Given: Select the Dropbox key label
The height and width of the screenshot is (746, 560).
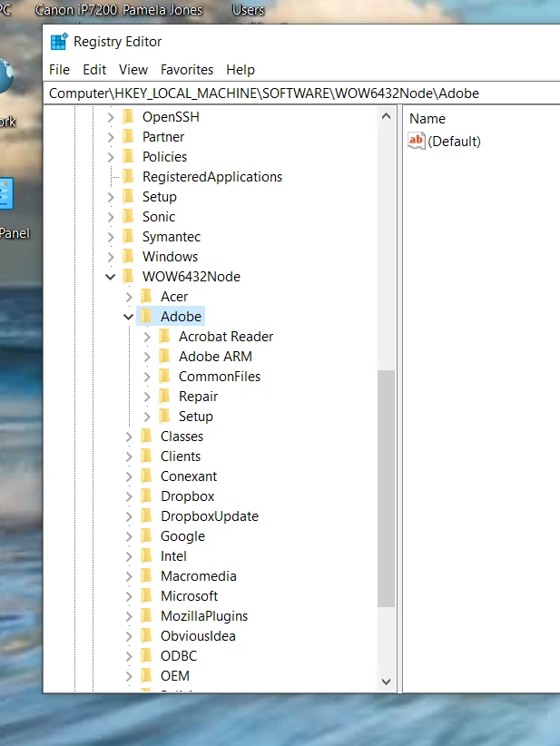Looking at the screenshot, I should click(188, 496).
